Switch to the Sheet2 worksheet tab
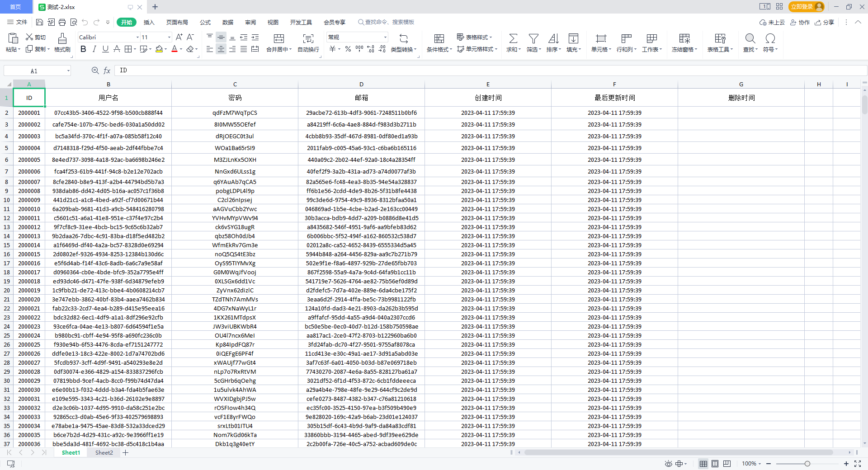 104,452
